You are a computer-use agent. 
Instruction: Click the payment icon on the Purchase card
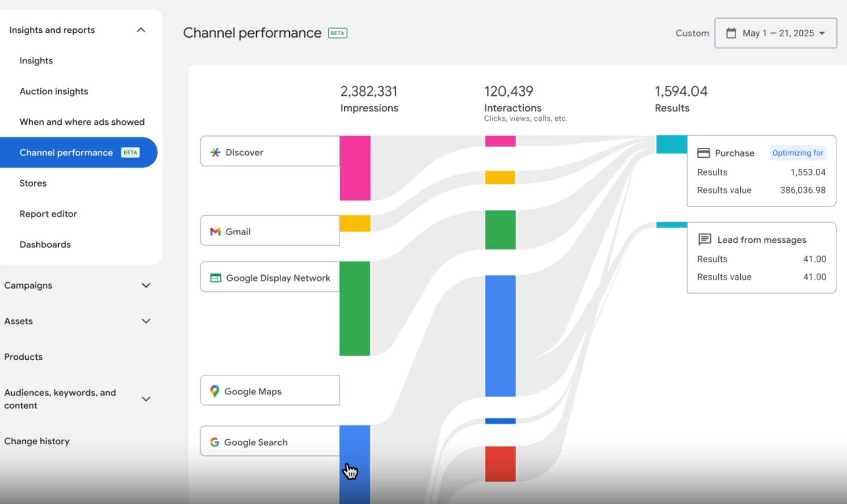(704, 152)
